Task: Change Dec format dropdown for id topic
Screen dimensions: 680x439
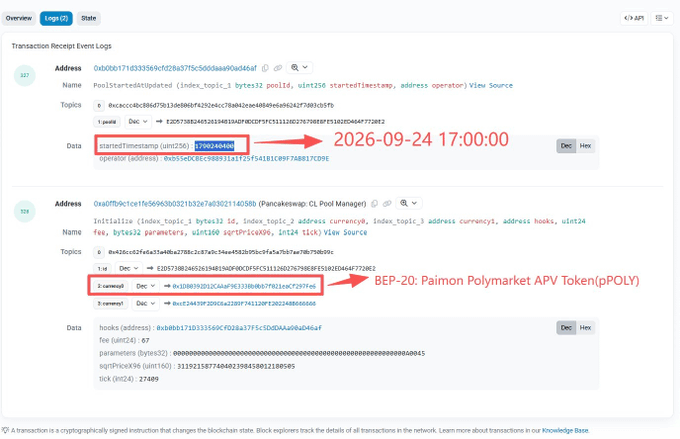Action: click(x=129, y=268)
